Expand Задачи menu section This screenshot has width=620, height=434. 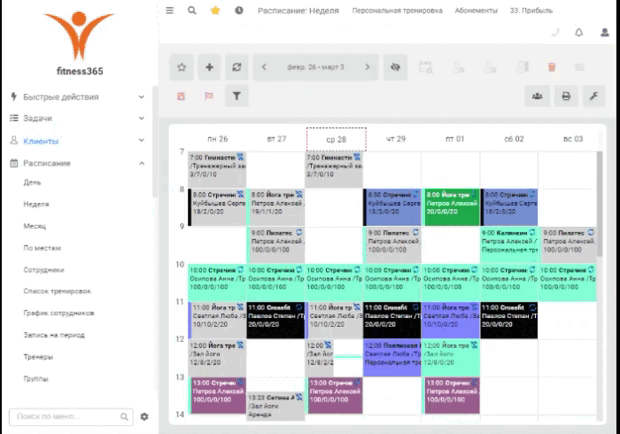click(x=78, y=118)
